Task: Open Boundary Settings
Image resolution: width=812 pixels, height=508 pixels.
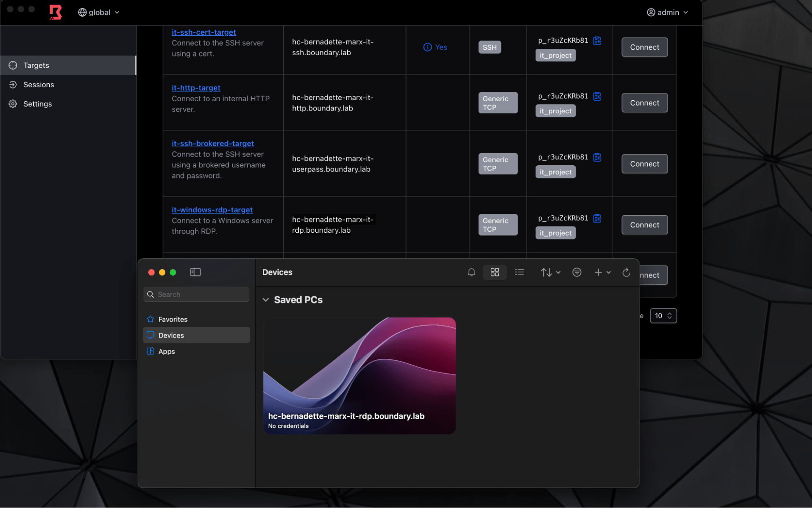Action: click(37, 104)
